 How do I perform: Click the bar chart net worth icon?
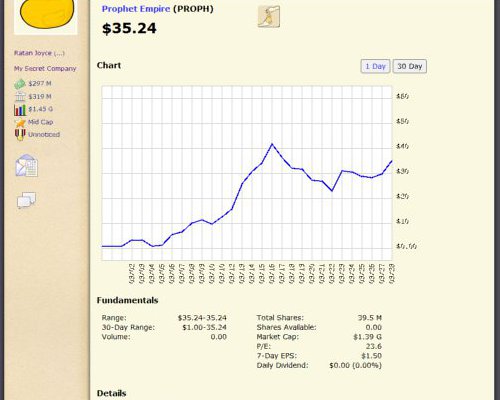(20, 110)
